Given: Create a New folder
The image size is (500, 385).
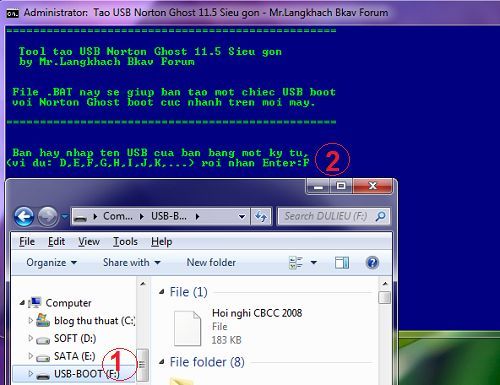Looking at the screenshot, I should [x=211, y=263].
